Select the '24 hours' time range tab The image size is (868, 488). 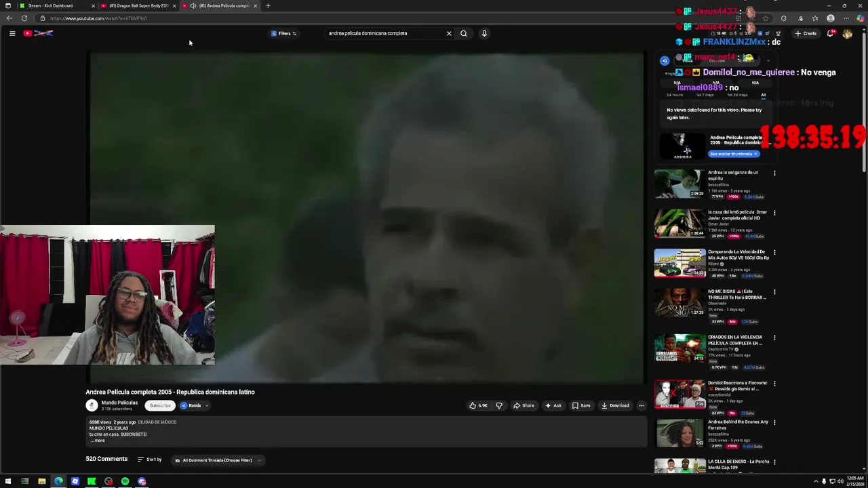675,95
